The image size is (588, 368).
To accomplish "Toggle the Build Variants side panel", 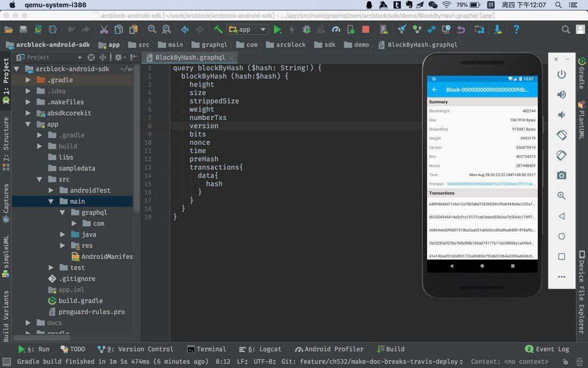I will pyautogui.click(x=6, y=316).
